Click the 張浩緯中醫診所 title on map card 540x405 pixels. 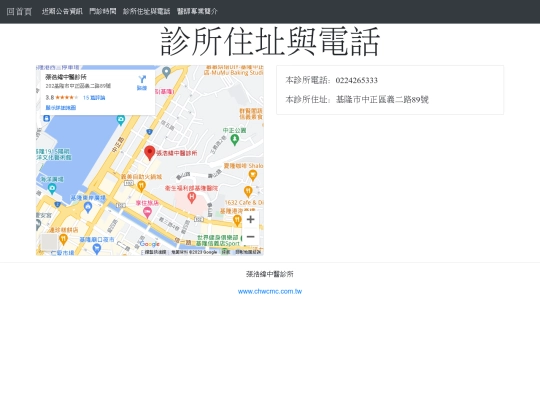pyautogui.click(x=66, y=77)
